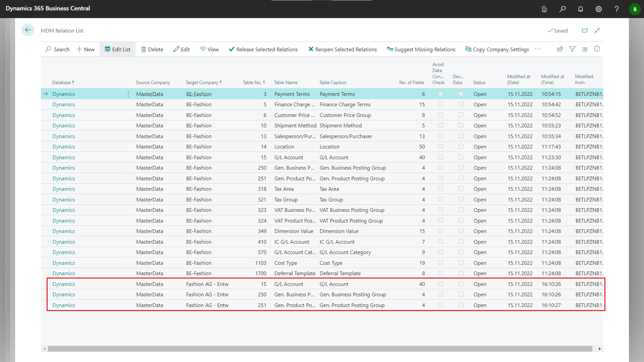Open row options for Payment Terms row
Screen dimensions: 644x362
coord(128,94)
